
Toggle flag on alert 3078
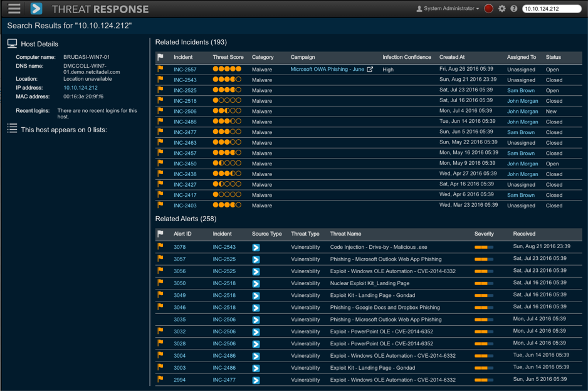point(160,247)
